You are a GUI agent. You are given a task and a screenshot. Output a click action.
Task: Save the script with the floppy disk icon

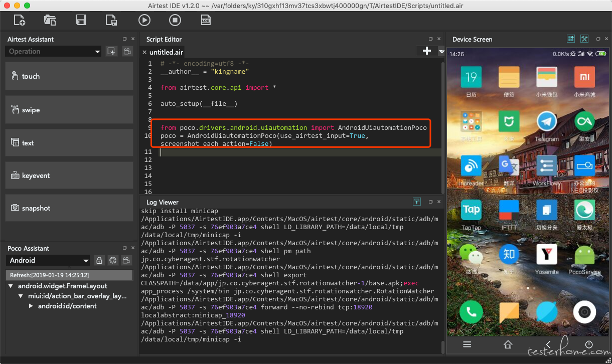[80, 20]
